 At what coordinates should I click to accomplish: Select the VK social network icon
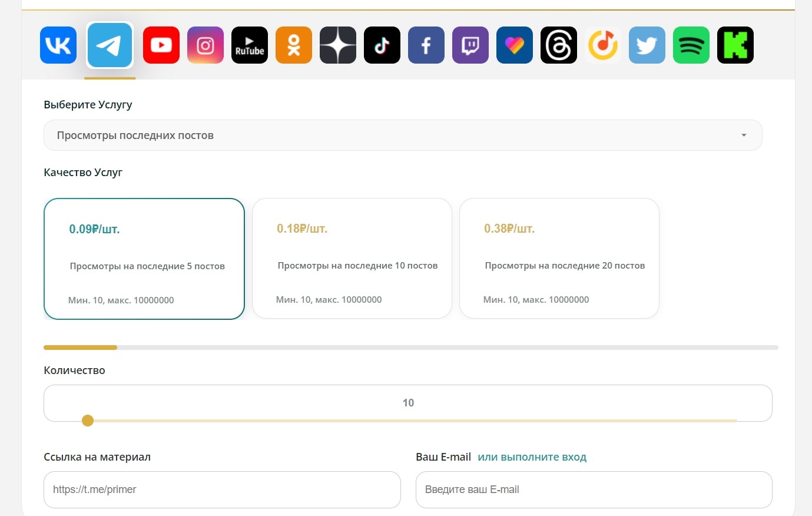58,45
